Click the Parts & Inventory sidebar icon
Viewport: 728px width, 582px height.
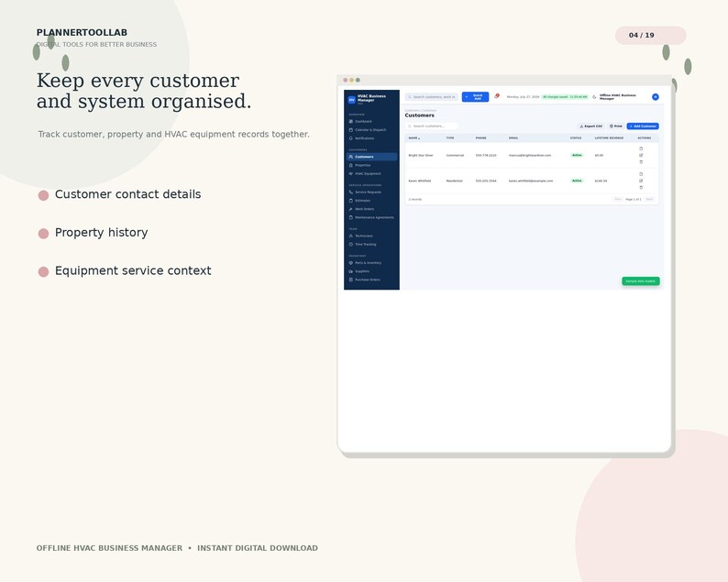350,263
